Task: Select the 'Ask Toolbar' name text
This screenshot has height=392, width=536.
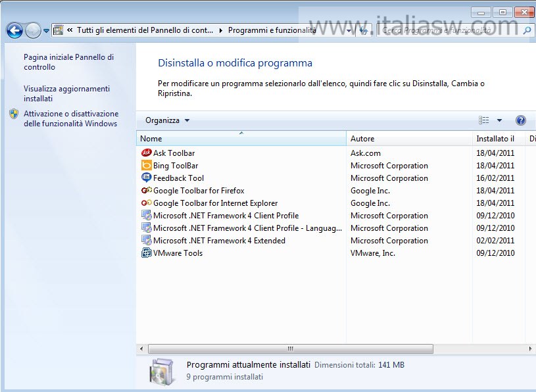Action: [x=174, y=153]
